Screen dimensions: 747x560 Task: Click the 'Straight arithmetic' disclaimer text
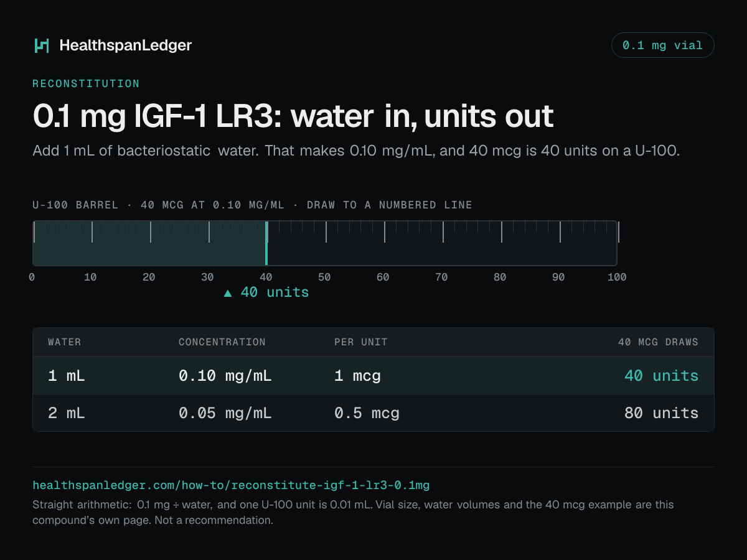pos(353,512)
